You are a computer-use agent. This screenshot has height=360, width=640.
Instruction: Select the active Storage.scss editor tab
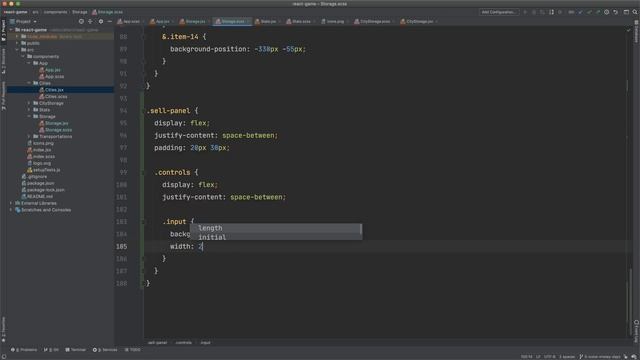point(232,21)
